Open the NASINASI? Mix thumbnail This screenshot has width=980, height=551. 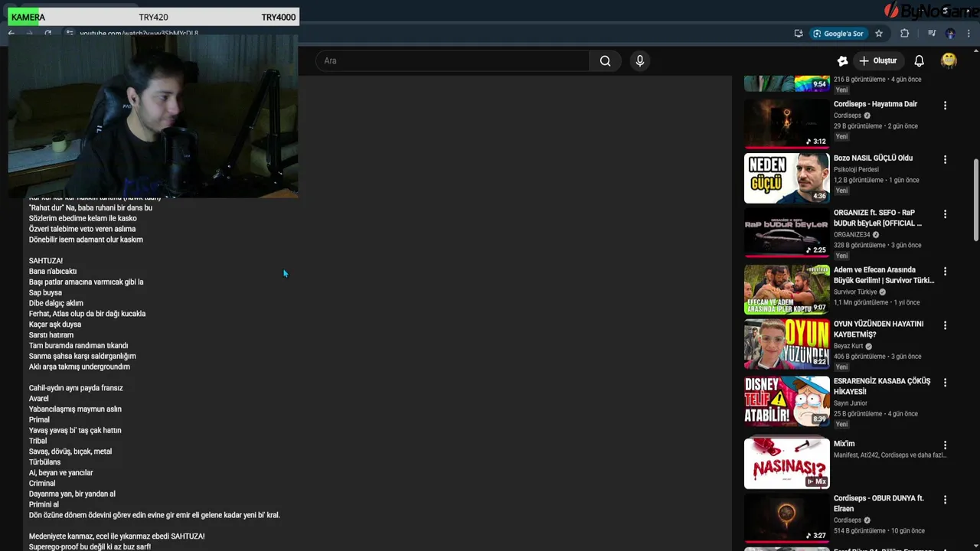(786, 463)
